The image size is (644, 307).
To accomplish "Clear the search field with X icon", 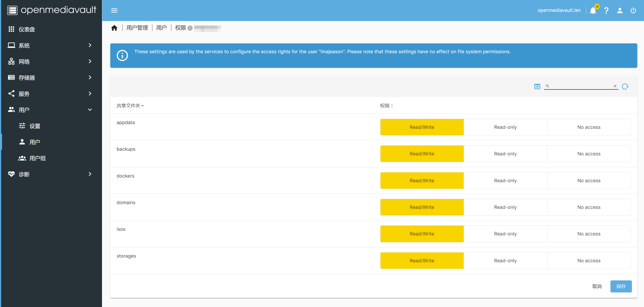I will (615, 86).
